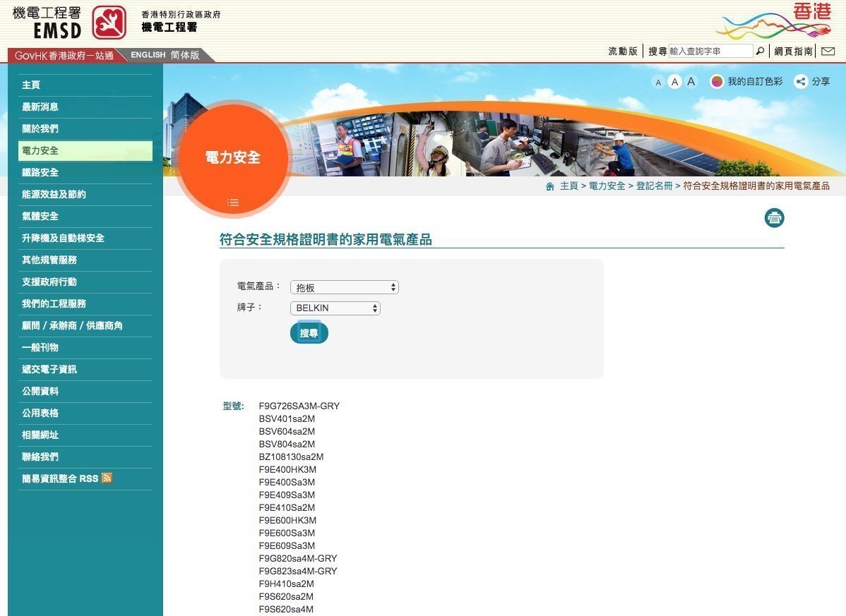Open 主頁 in the sidebar menu

[85, 85]
